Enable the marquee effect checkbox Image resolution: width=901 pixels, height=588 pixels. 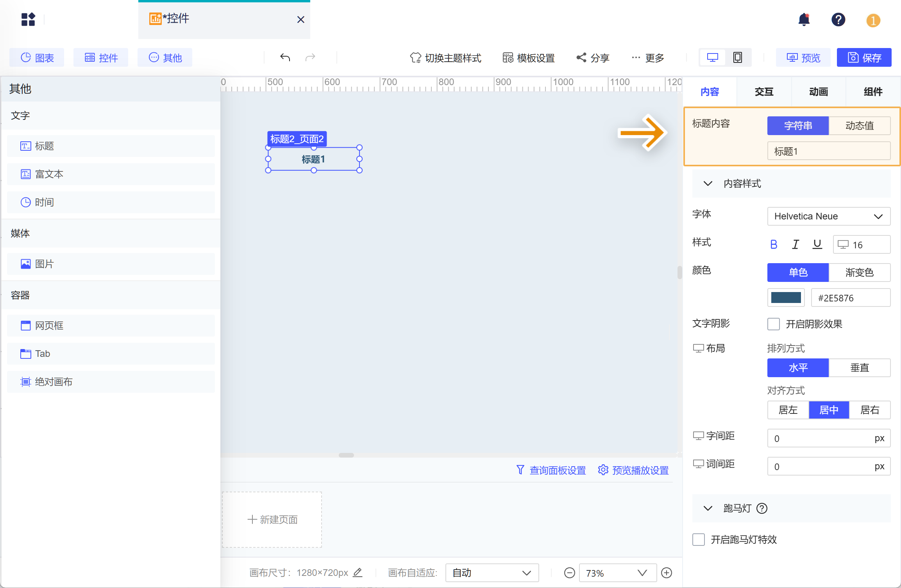699,540
